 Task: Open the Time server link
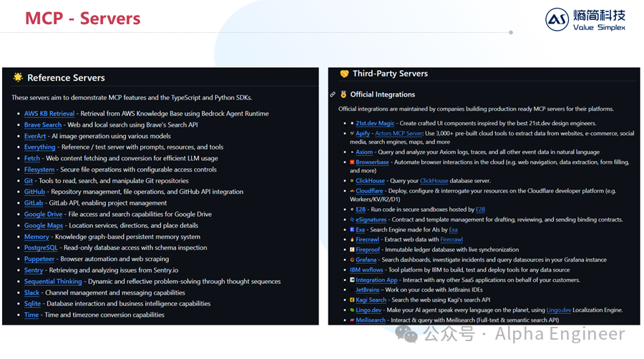(31, 315)
